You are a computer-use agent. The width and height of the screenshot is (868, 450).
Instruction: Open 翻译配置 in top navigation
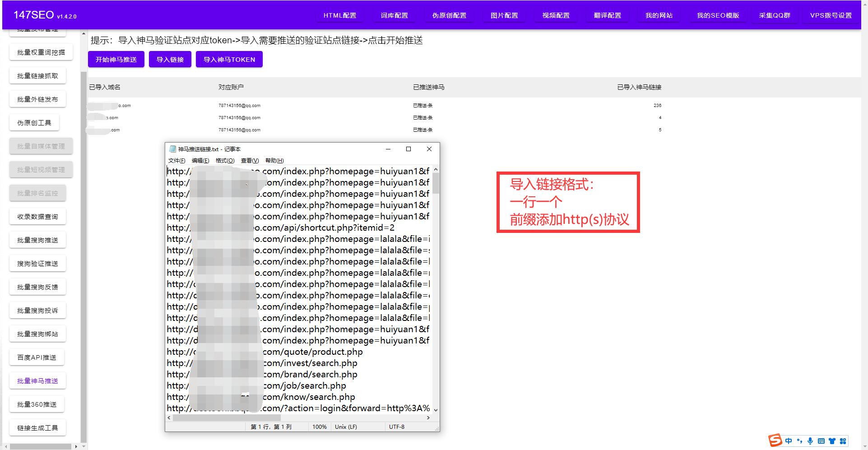[607, 15]
